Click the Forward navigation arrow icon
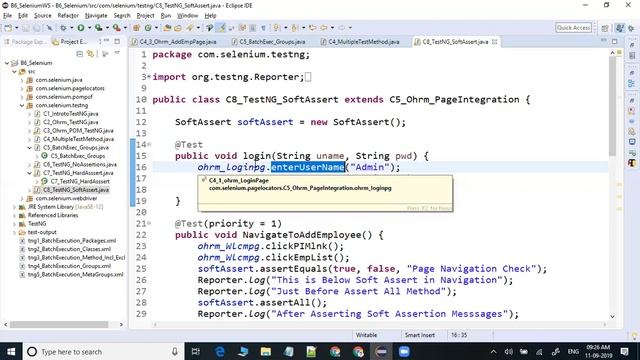Screen dimensions: 640x360 341,28
